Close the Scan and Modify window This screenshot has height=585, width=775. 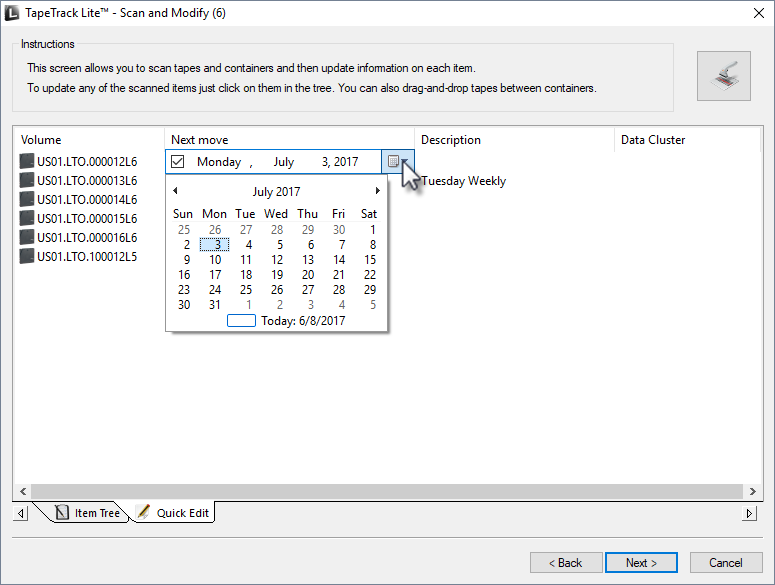(759, 13)
